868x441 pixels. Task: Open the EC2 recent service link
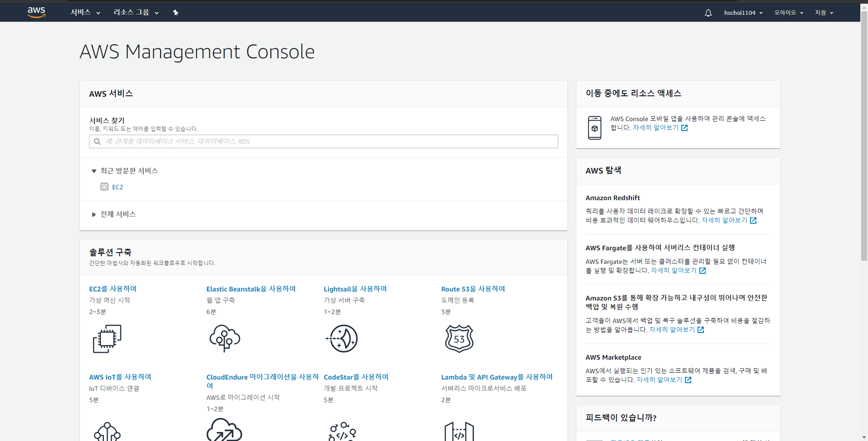tap(118, 187)
